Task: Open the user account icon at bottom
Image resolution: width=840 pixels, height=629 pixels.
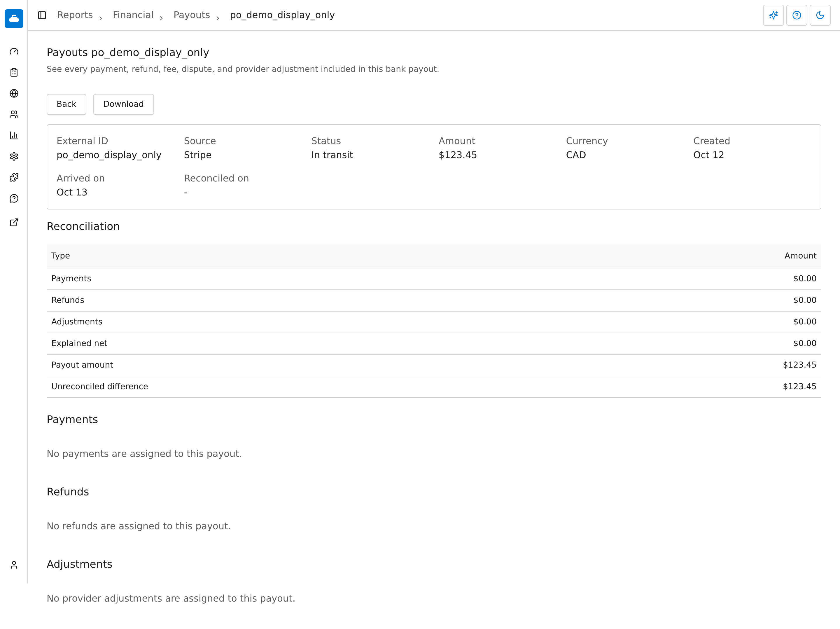Action: click(14, 565)
